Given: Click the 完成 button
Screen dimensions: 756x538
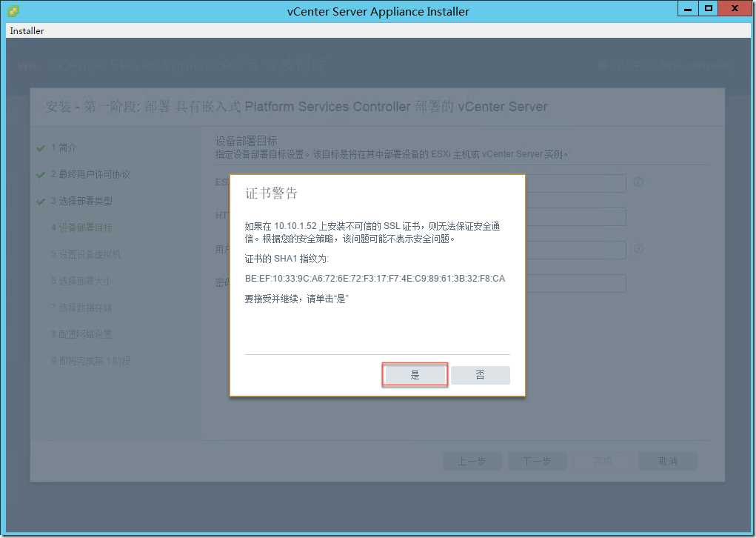Looking at the screenshot, I should coord(603,461).
